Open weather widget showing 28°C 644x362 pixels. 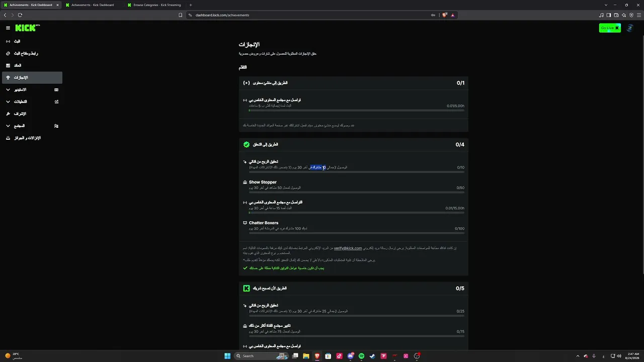pos(14,356)
